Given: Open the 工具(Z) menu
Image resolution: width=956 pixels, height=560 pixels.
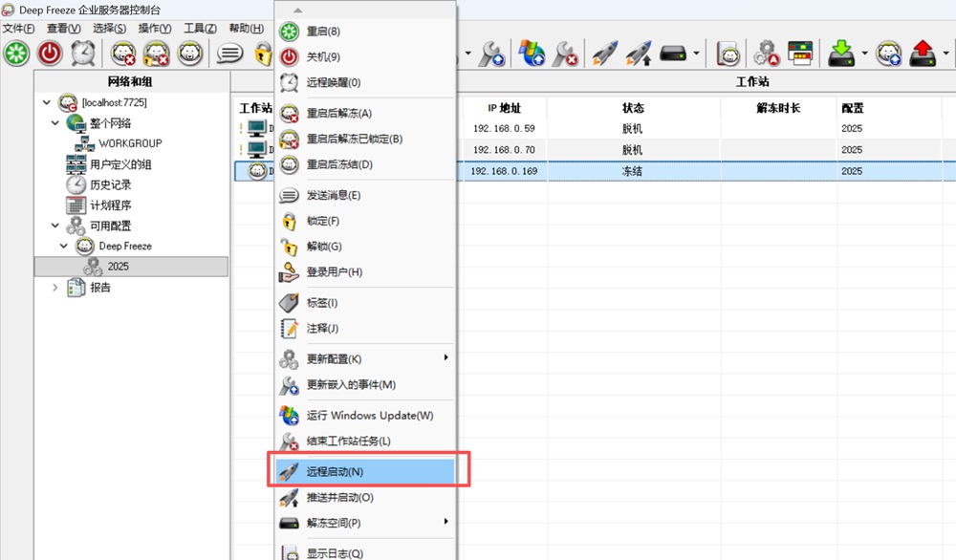Looking at the screenshot, I should (x=200, y=29).
